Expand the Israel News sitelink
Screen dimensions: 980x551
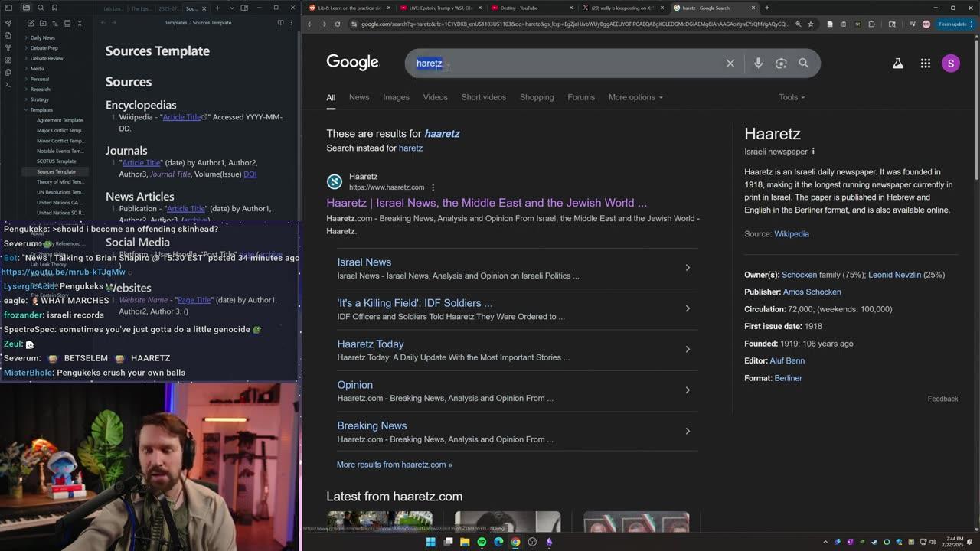pos(688,268)
